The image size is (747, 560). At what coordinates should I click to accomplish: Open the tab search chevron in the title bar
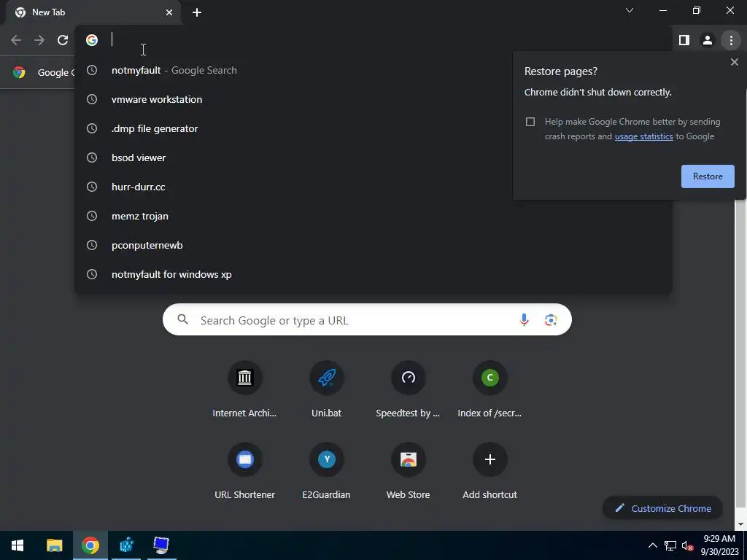[630, 10]
